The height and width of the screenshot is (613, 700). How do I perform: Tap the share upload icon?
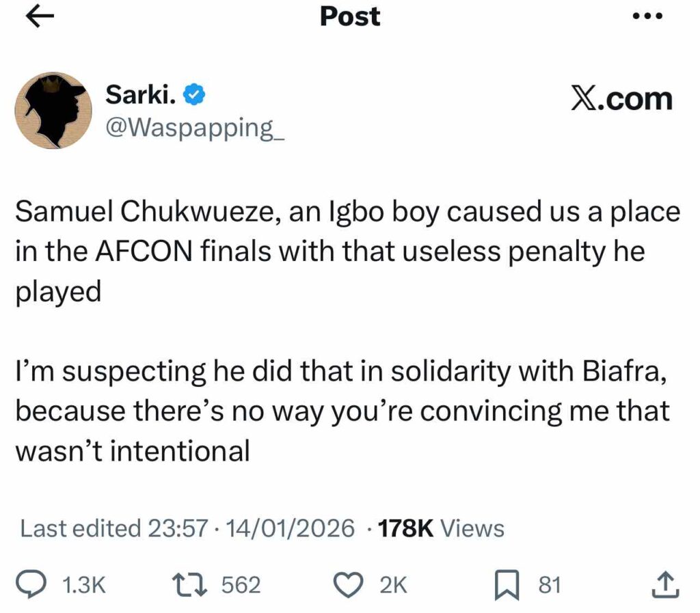(x=666, y=585)
